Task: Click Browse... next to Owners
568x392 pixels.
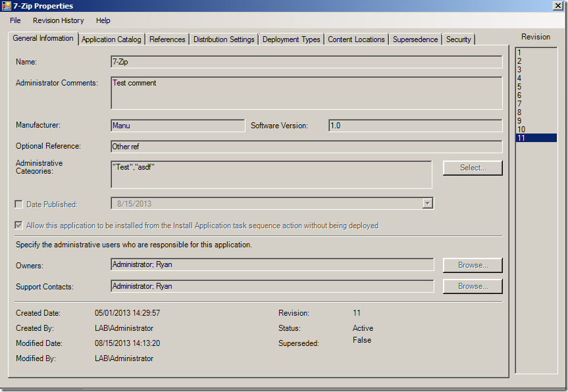Action: click(473, 265)
